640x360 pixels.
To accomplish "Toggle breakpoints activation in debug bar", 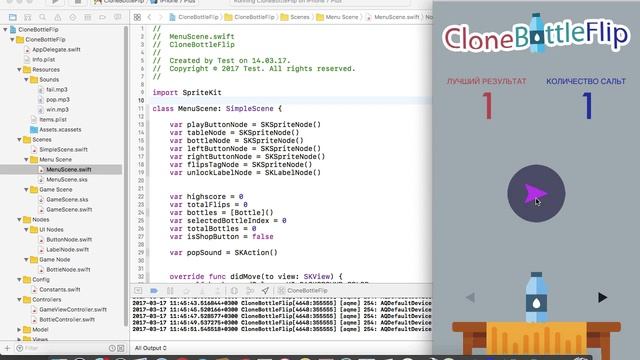I will pos(154,291).
